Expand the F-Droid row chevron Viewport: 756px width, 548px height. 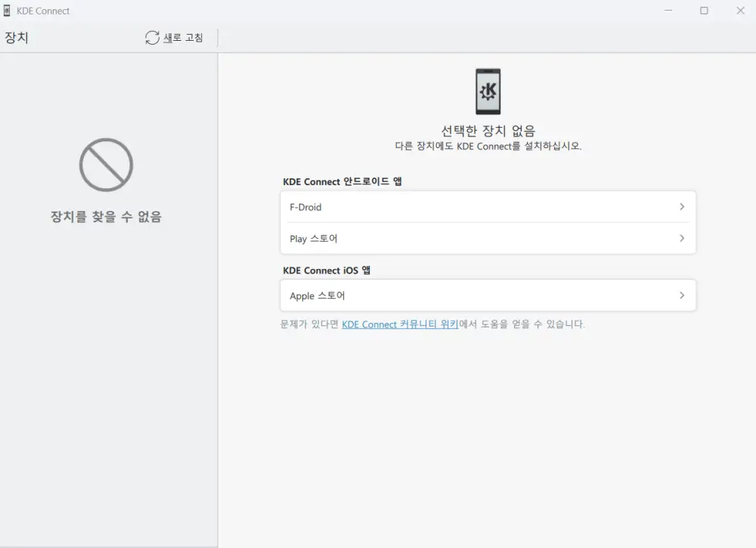(682, 207)
